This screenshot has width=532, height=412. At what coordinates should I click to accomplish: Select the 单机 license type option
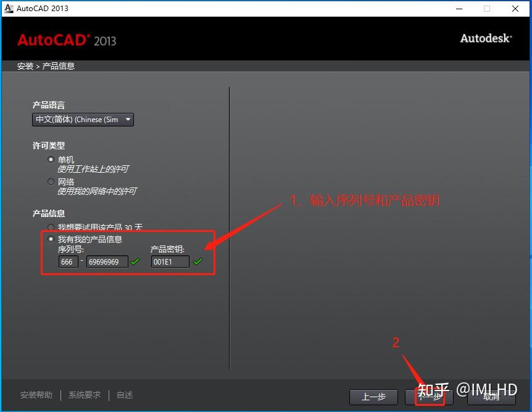(51, 159)
